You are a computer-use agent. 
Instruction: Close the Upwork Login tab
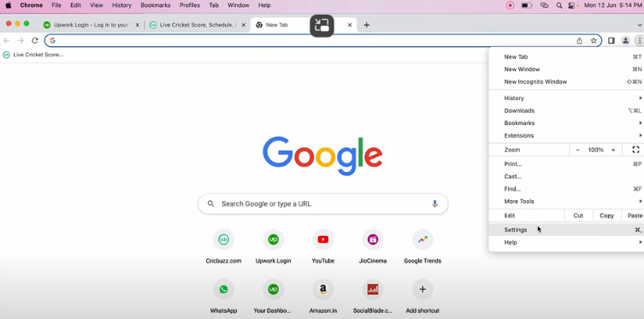point(137,25)
